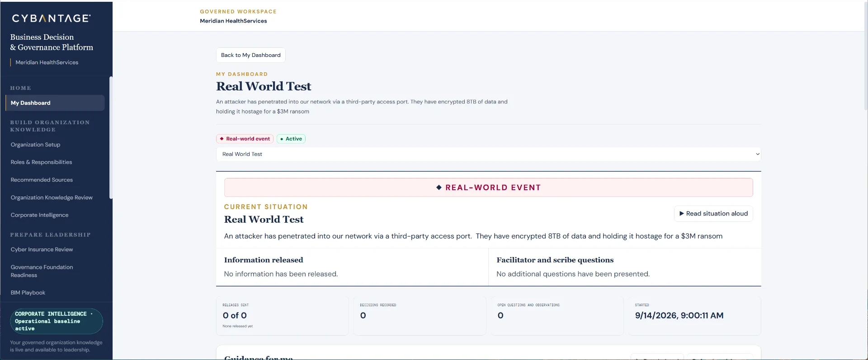Click the REAL-WORLD EVENT banner
This screenshot has height=360, width=868.
pyautogui.click(x=488, y=187)
